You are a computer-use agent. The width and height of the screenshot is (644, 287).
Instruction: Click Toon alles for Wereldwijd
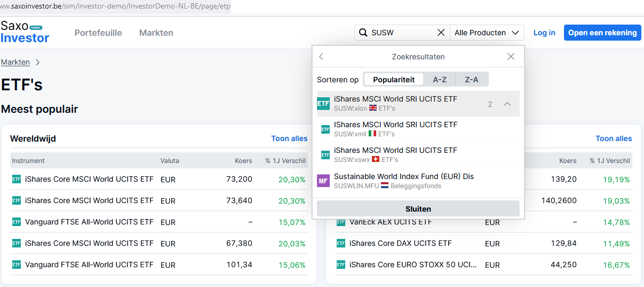tap(289, 138)
